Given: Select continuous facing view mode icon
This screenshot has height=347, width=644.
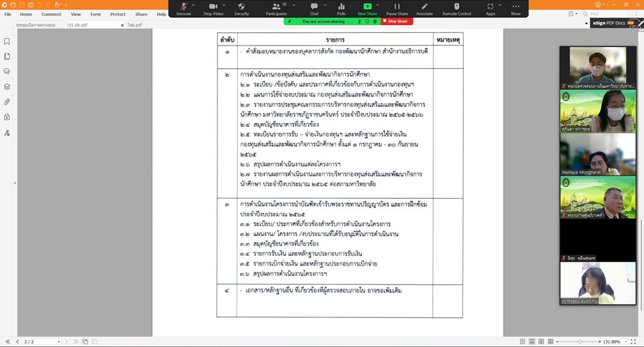Looking at the screenshot, I should [551, 342].
